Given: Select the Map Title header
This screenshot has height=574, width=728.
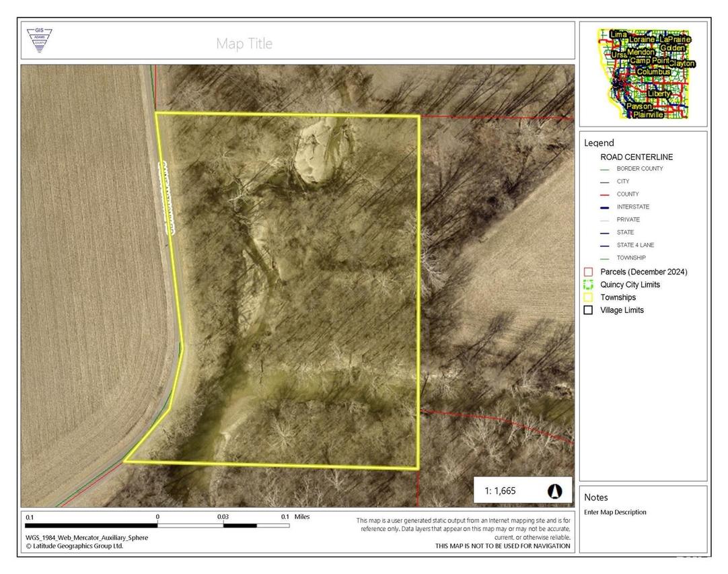Looking at the screenshot, I should click(244, 43).
